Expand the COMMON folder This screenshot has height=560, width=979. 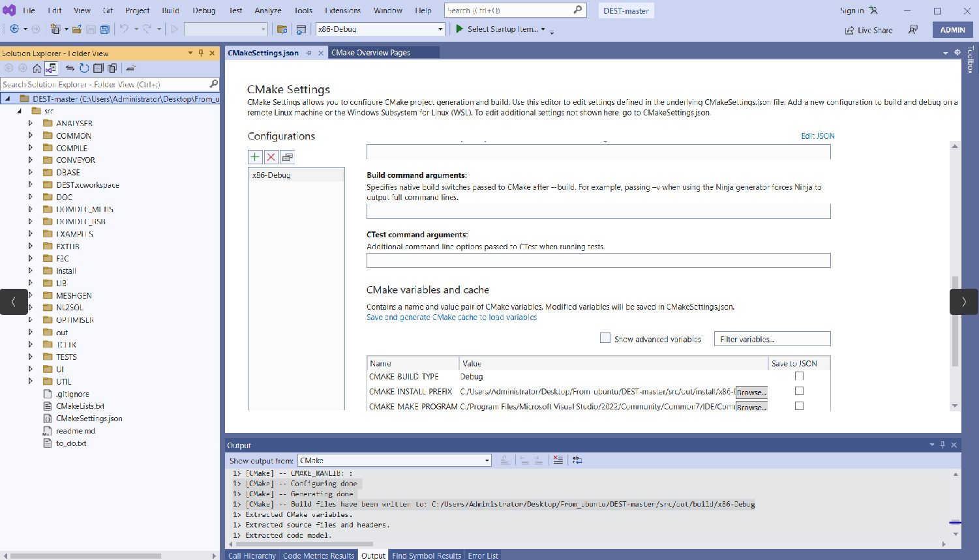(x=30, y=136)
